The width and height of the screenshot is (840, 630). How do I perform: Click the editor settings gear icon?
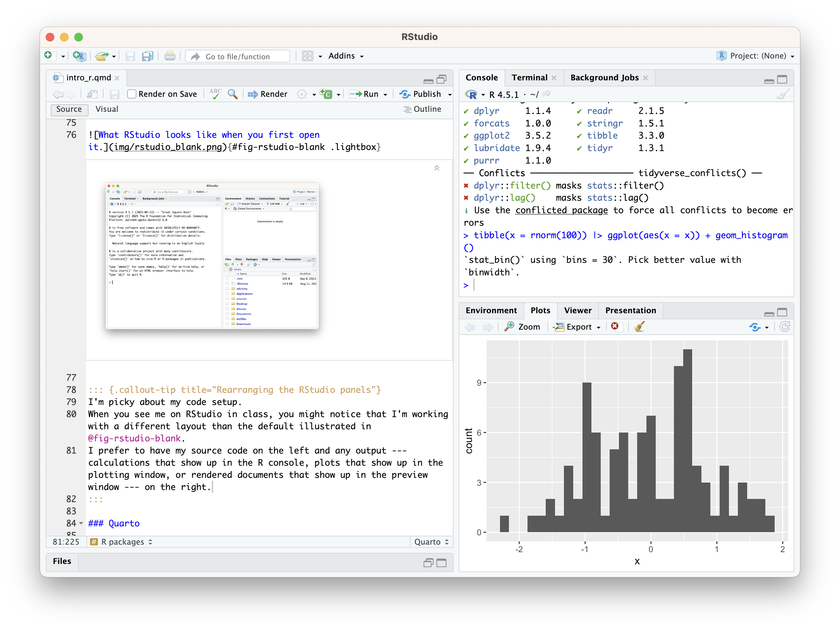click(302, 94)
